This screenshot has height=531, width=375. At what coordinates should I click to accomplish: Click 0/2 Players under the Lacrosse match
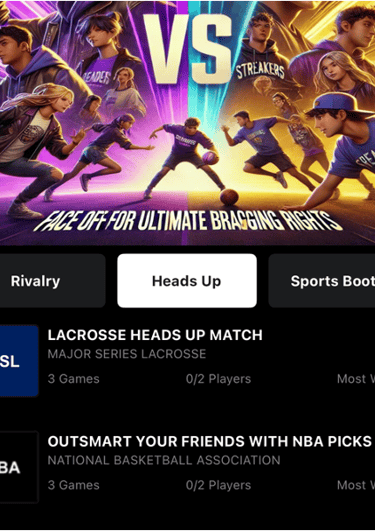click(218, 379)
